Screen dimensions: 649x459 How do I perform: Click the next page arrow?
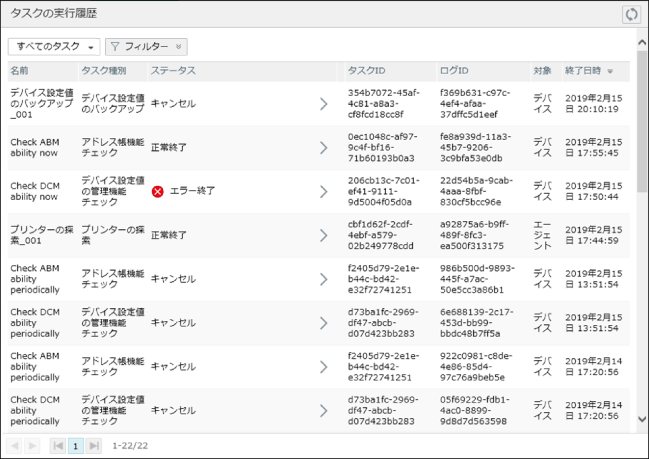click(x=32, y=446)
